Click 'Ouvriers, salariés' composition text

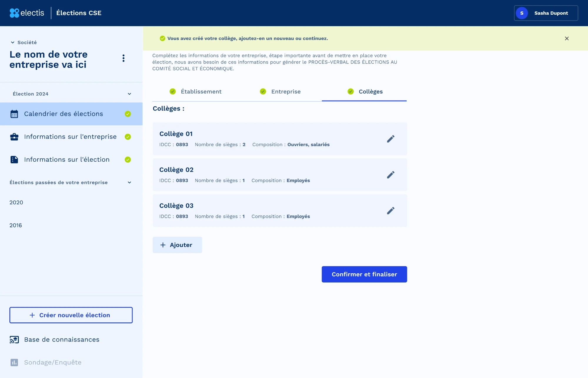[x=308, y=145]
